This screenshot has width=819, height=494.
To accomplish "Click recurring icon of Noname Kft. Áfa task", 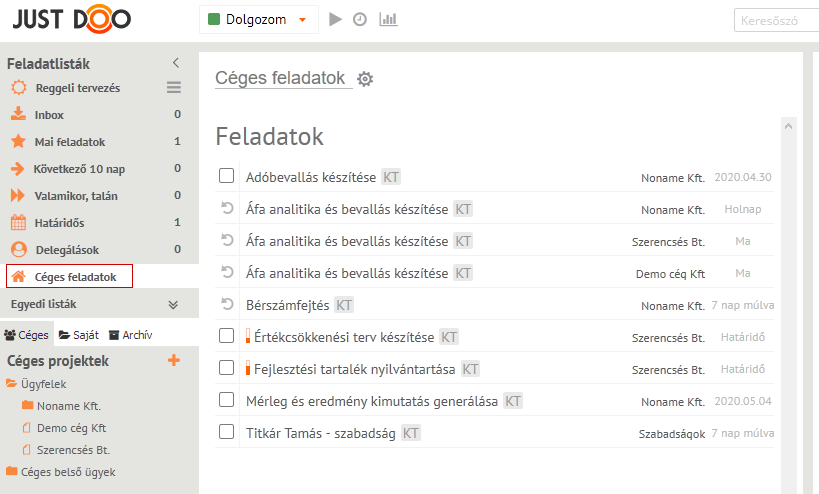I will click(x=227, y=208).
